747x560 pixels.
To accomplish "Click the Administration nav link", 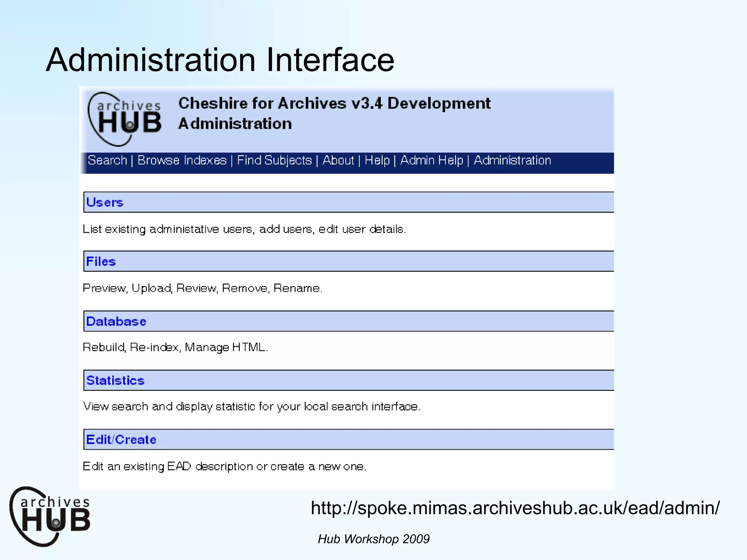I will (512, 160).
